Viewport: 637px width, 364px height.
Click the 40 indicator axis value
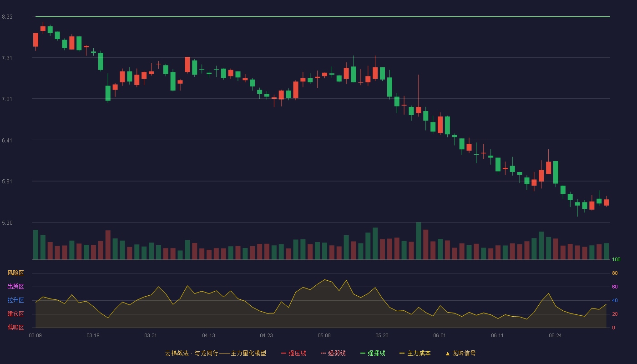click(x=615, y=301)
